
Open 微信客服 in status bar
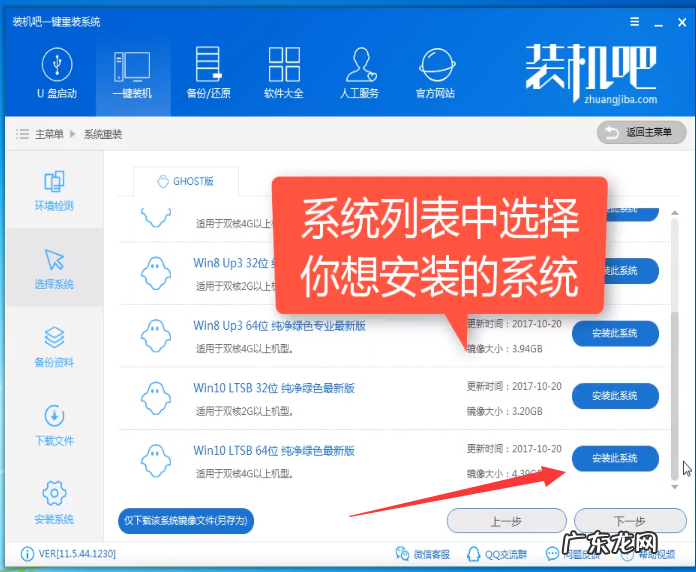423,554
